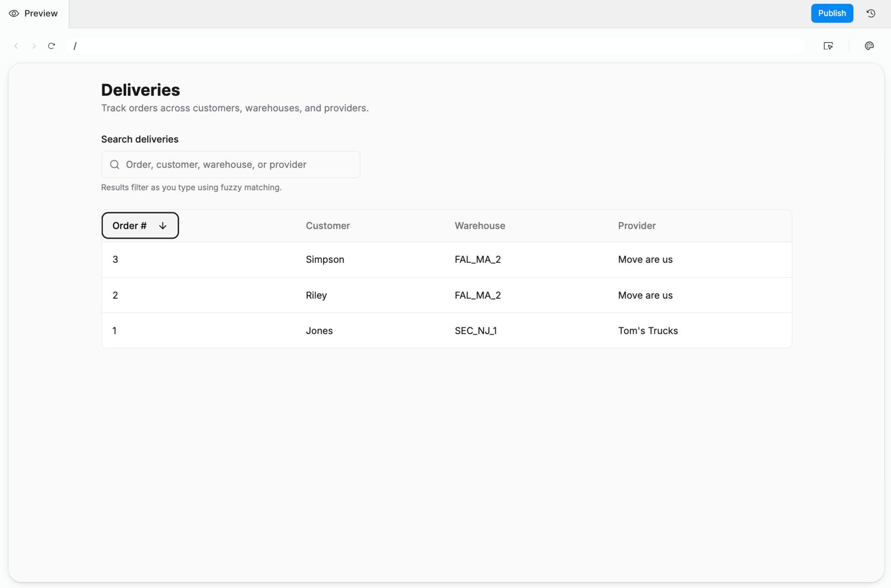This screenshot has height=588, width=891.
Task: Sort by the Order # column header
Action: (x=140, y=226)
